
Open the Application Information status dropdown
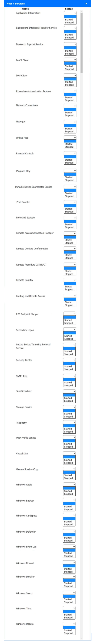[70, 13]
